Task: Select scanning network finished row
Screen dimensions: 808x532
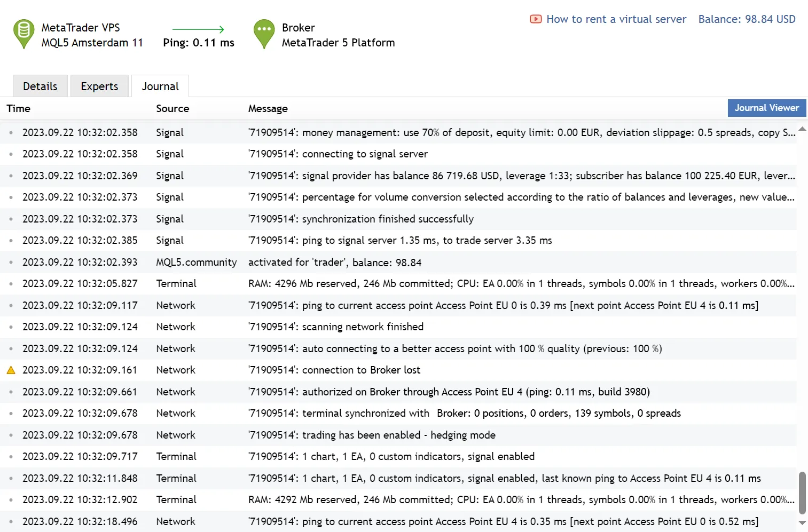Action: [x=398, y=327]
